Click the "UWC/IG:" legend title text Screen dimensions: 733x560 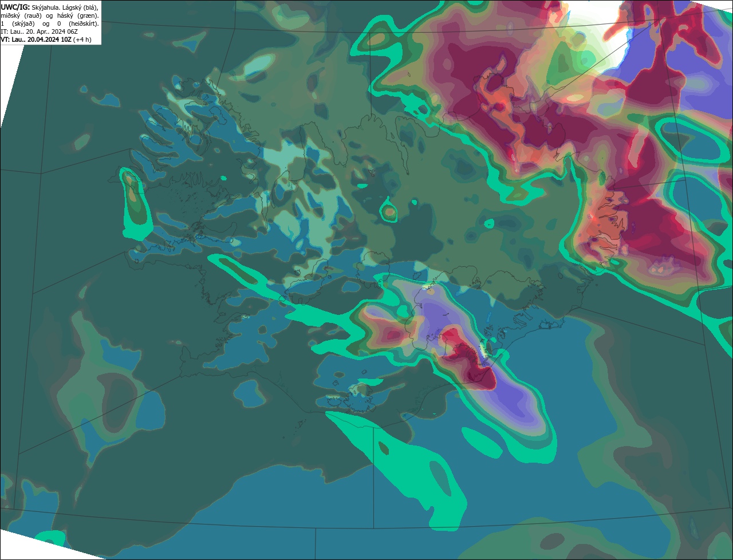(15, 7)
